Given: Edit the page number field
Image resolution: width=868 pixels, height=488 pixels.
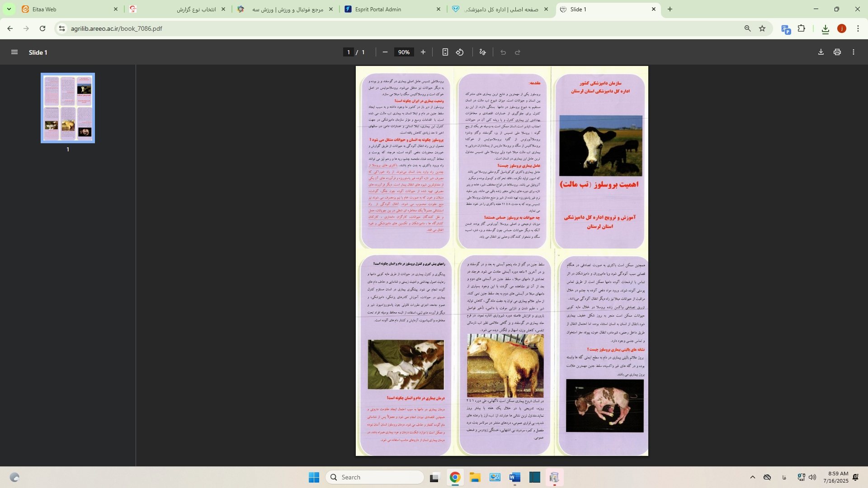Looking at the screenshot, I should 348,52.
